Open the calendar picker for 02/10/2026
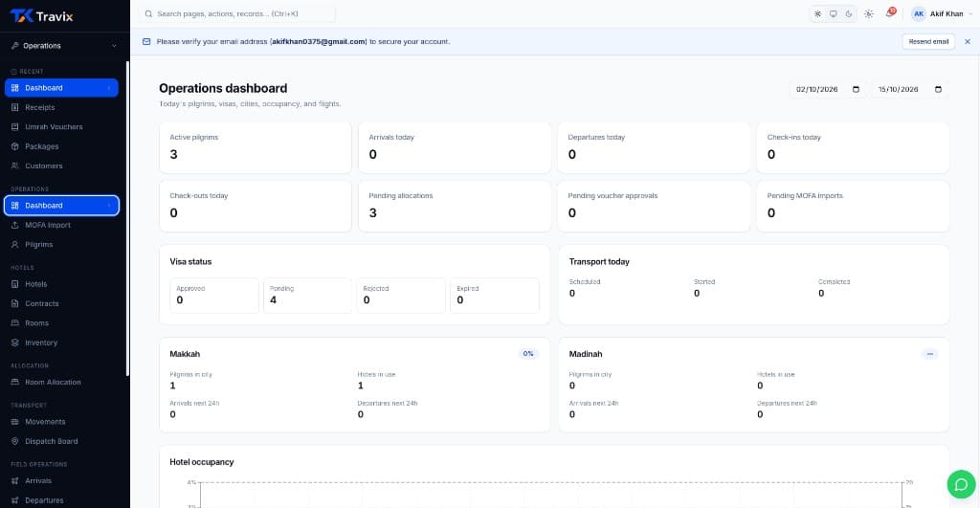980x508 pixels. (857, 89)
